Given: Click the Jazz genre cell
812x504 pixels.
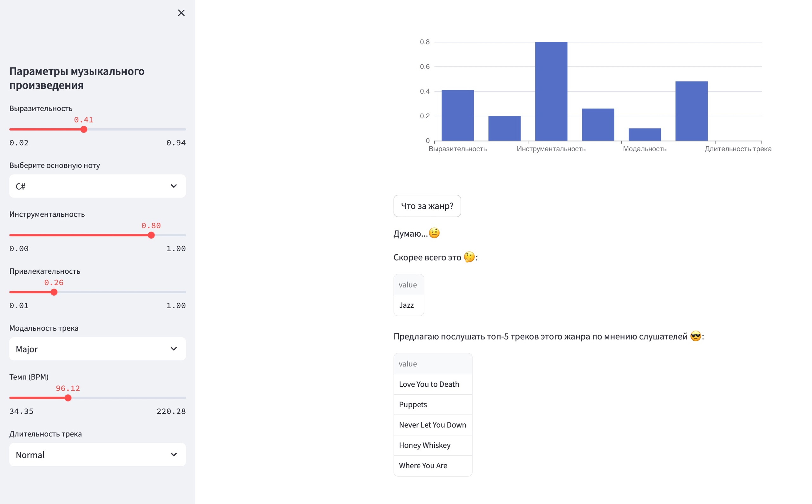Looking at the screenshot, I should 409,305.
